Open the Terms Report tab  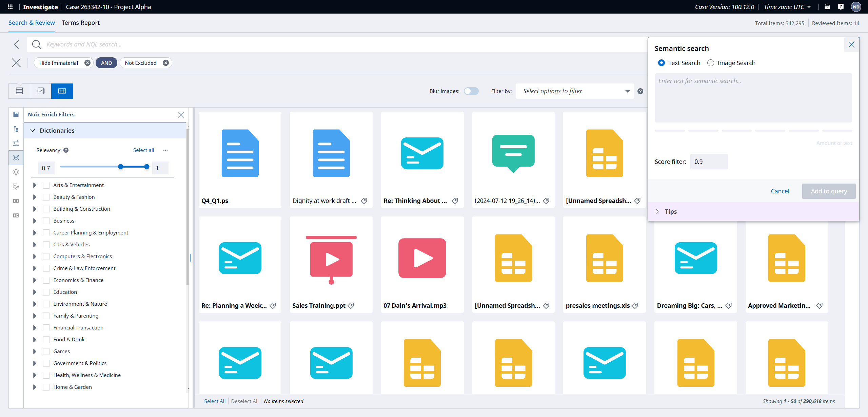(81, 23)
